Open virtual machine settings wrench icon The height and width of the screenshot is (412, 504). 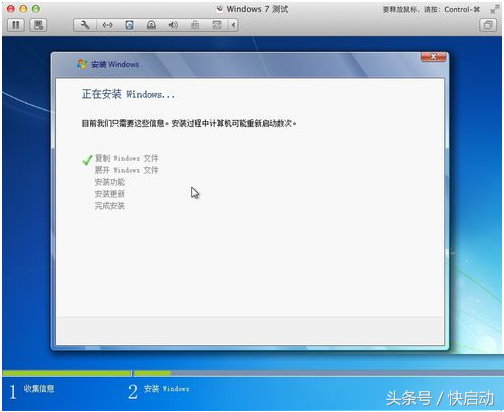(x=85, y=25)
